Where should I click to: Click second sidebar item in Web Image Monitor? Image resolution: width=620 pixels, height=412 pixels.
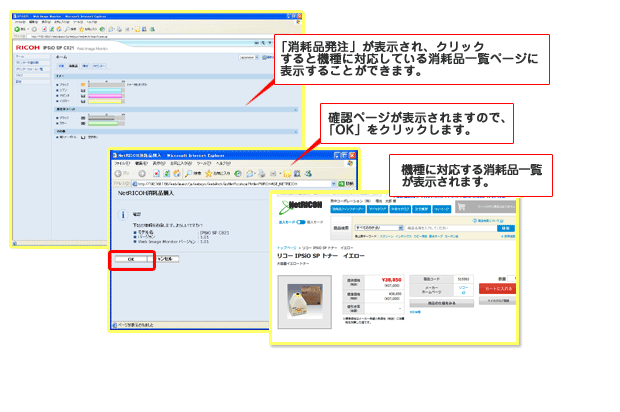point(31,63)
